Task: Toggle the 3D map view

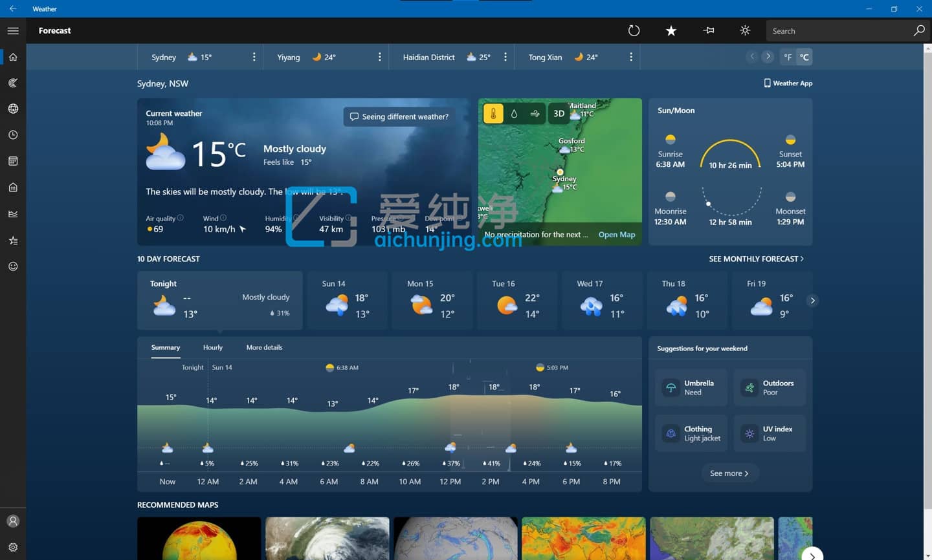Action: (x=559, y=114)
